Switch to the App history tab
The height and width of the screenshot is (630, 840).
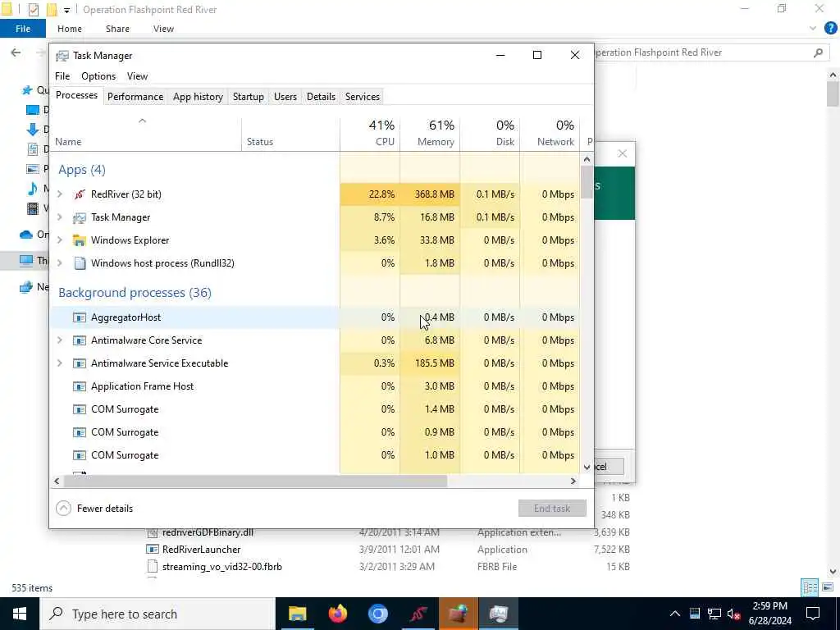coord(198,97)
